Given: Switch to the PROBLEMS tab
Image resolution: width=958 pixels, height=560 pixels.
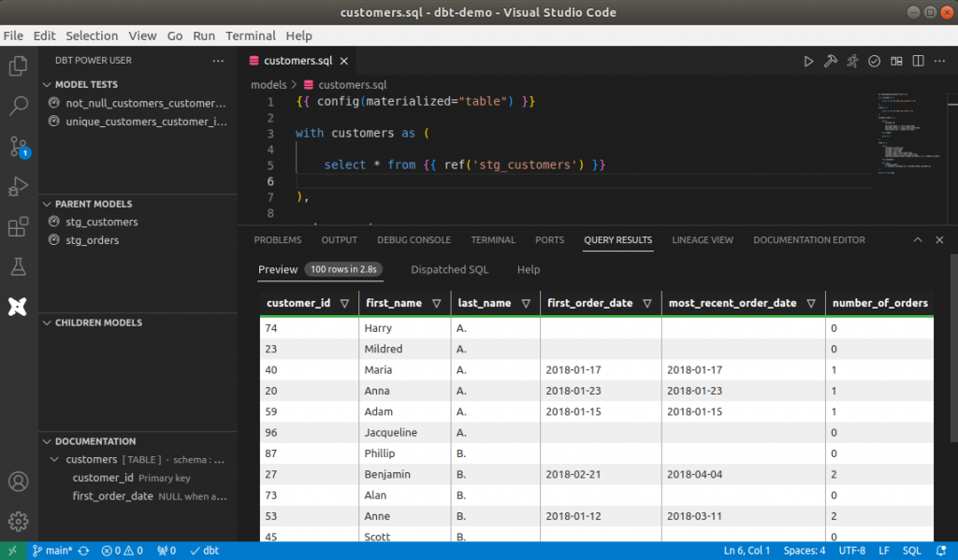Looking at the screenshot, I should (278, 240).
